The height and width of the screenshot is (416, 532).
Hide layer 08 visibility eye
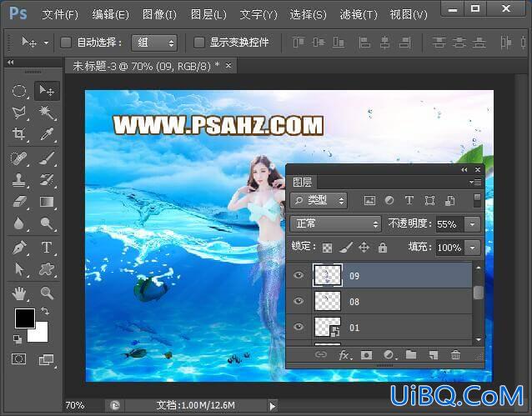299,301
